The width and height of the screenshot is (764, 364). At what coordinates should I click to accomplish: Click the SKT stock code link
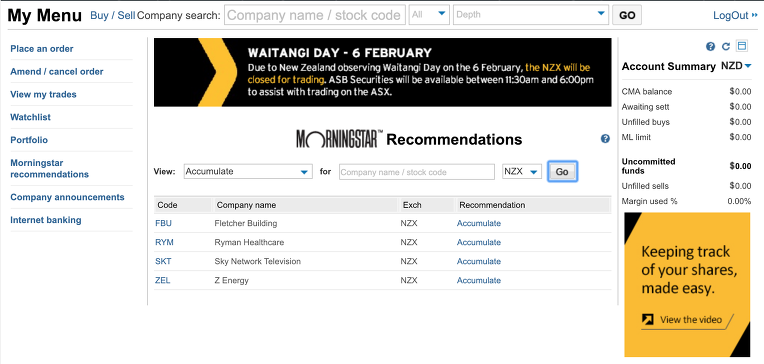pos(163,261)
